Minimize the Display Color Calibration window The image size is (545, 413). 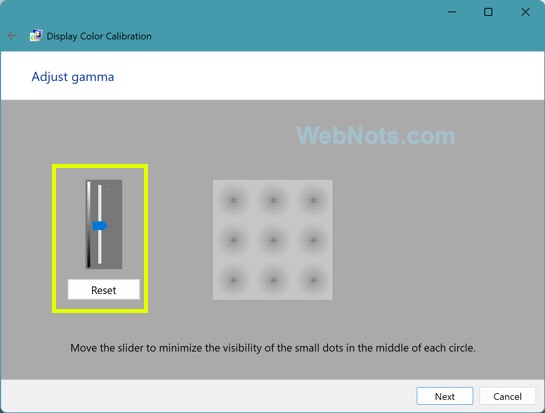[x=452, y=12]
